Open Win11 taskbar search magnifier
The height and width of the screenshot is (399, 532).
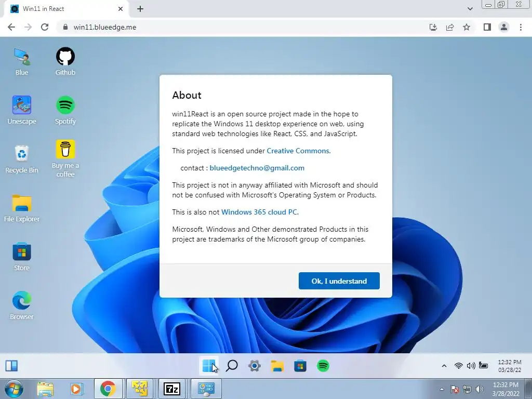[x=232, y=366]
